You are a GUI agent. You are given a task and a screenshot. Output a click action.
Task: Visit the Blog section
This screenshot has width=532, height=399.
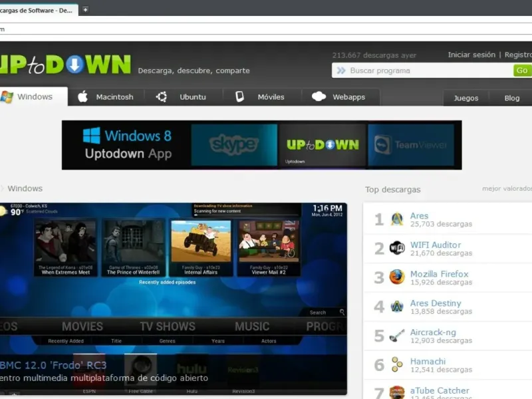tap(511, 98)
